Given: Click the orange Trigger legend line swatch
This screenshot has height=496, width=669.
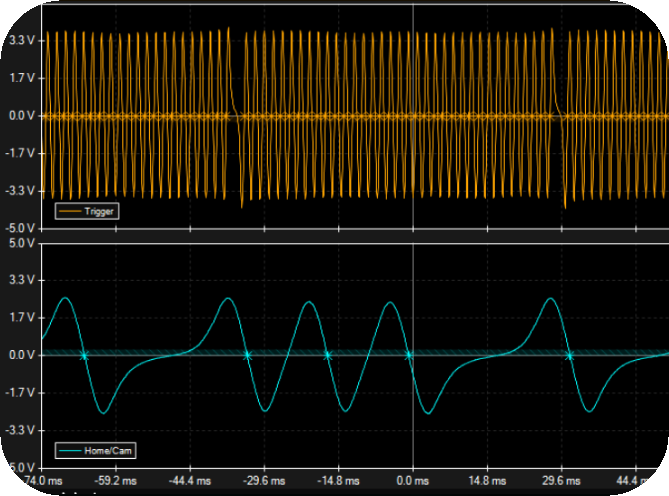Looking at the screenshot, I should coord(70,211).
